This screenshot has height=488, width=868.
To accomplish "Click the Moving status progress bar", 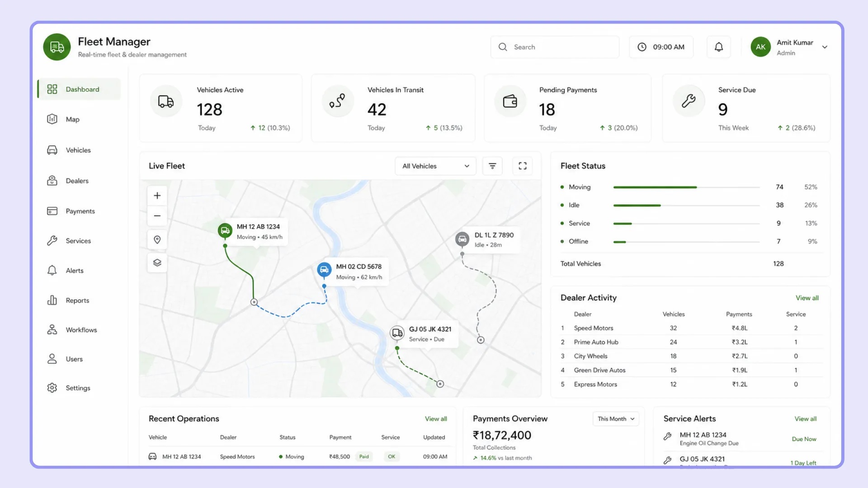I will (686, 187).
